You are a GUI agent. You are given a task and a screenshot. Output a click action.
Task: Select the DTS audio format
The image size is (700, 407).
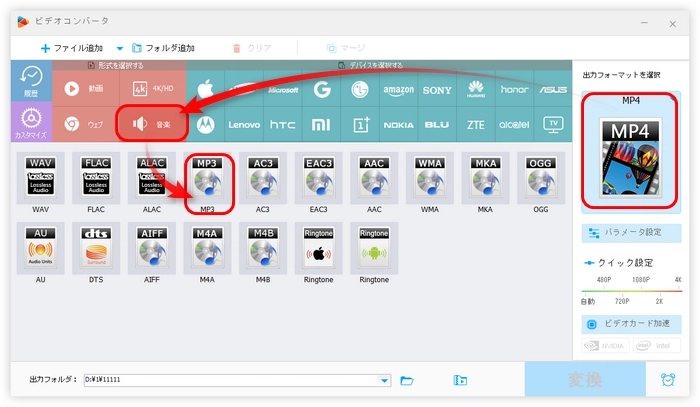96,250
